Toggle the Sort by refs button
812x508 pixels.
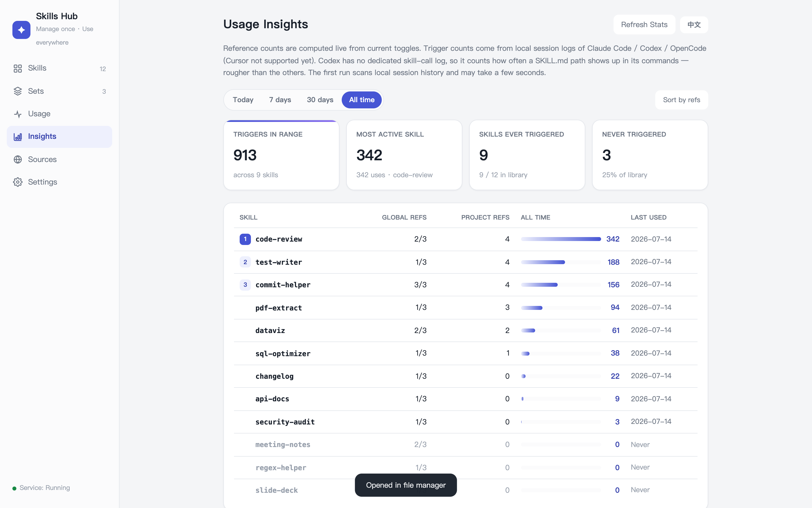pos(681,100)
